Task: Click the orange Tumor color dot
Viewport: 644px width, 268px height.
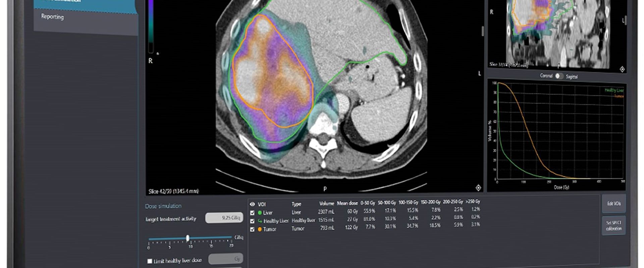Action: (260, 229)
